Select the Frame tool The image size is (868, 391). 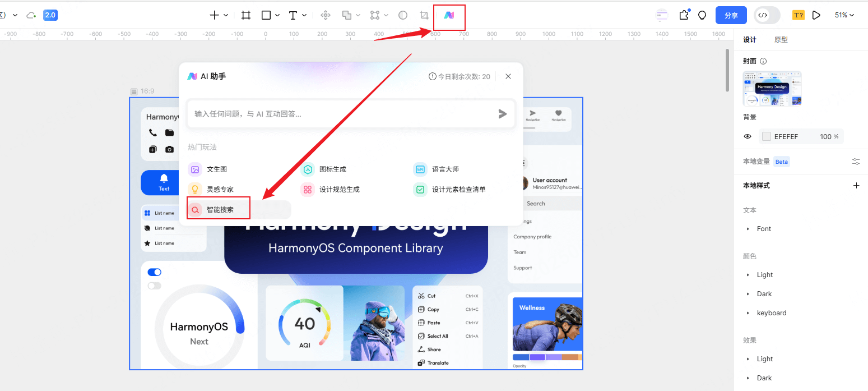click(245, 16)
